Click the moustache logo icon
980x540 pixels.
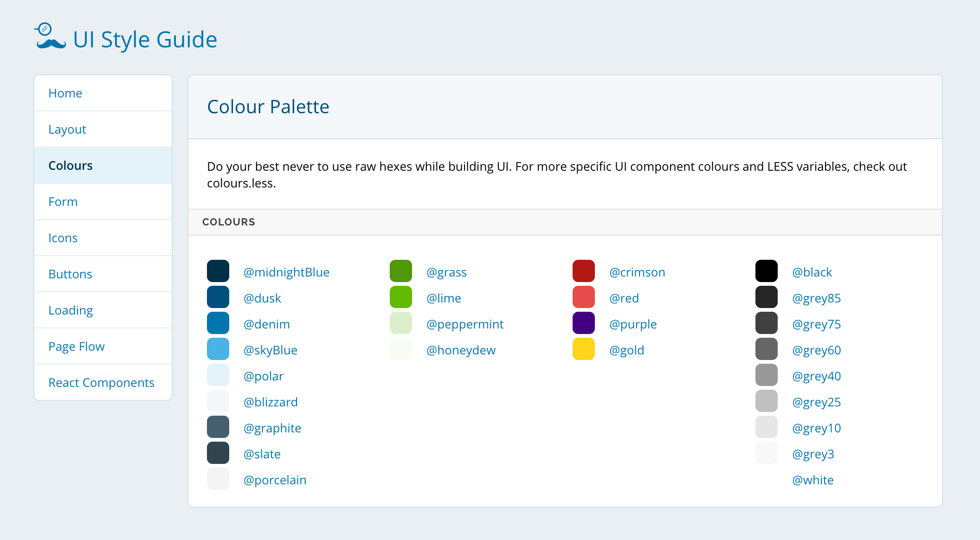pos(48,37)
